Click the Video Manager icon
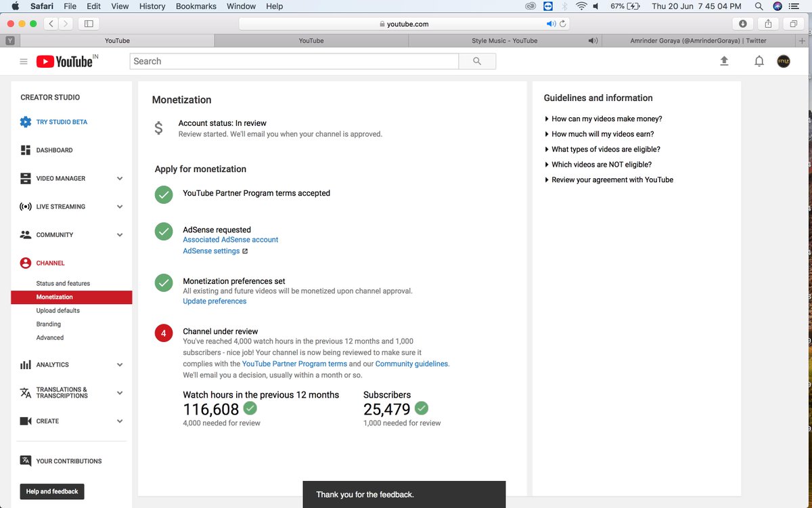The width and height of the screenshot is (812, 508). 26,179
